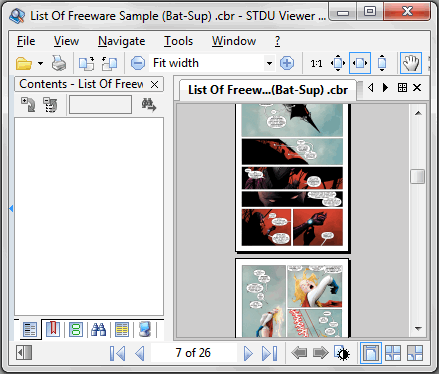Viewport: 439px width, 374px height.
Task: Go to next page
Action: click(248, 353)
